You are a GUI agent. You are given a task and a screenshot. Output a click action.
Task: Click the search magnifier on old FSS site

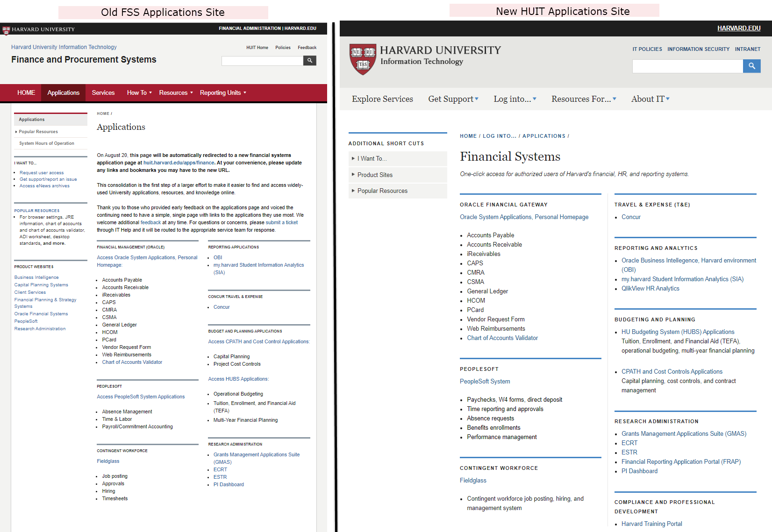click(x=309, y=61)
